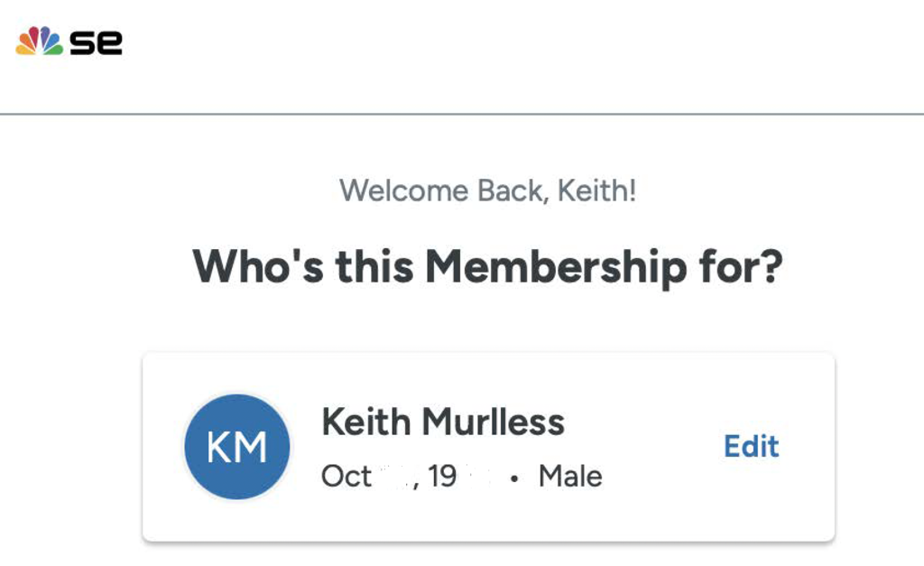Click the "Who's this Membership for?" heading
The image size is (924, 566).
[x=487, y=265]
